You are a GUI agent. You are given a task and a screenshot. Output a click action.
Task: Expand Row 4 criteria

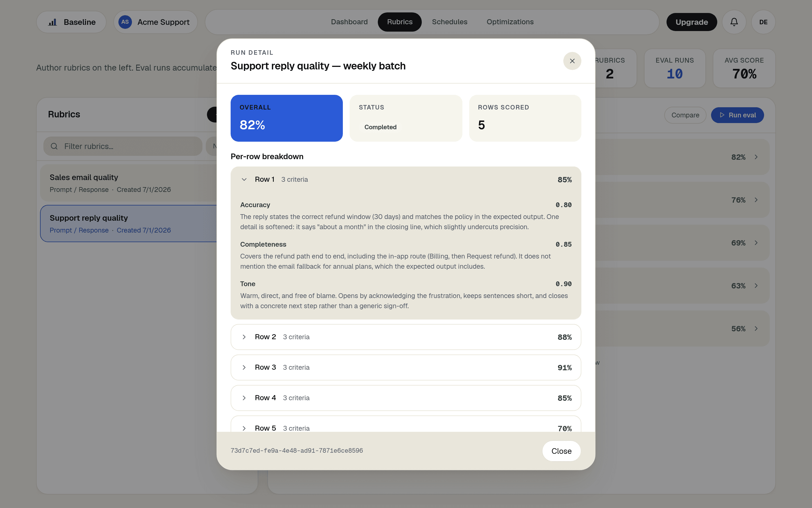244,398
